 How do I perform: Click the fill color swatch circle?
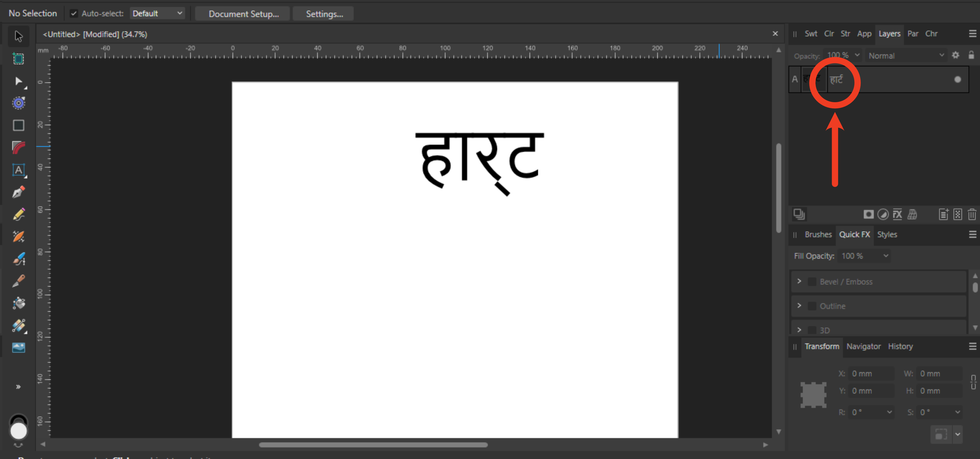[18, 431]
